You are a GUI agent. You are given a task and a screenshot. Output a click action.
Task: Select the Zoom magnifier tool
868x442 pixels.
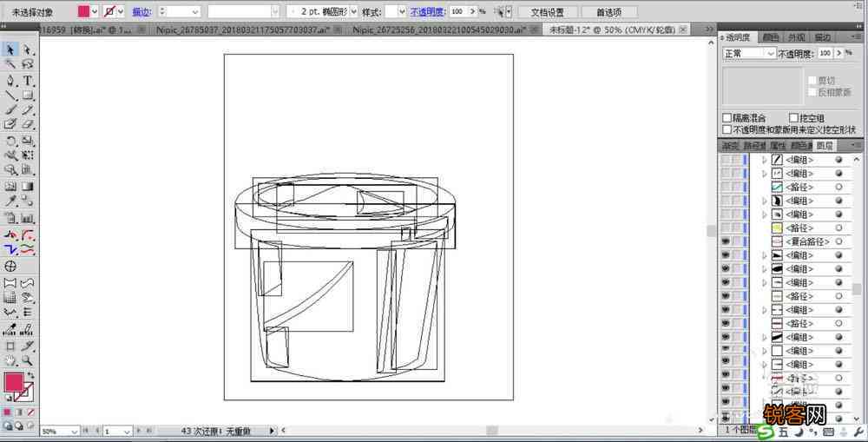pos(27,360)
